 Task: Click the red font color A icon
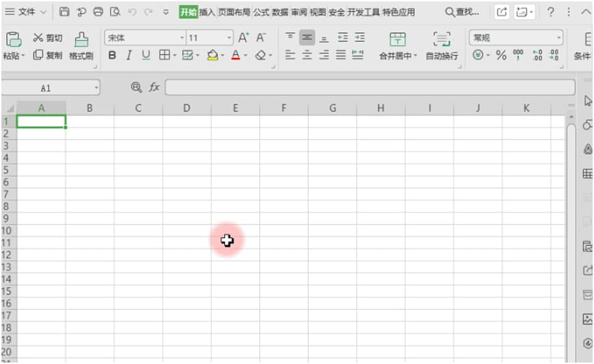point(236,55)
